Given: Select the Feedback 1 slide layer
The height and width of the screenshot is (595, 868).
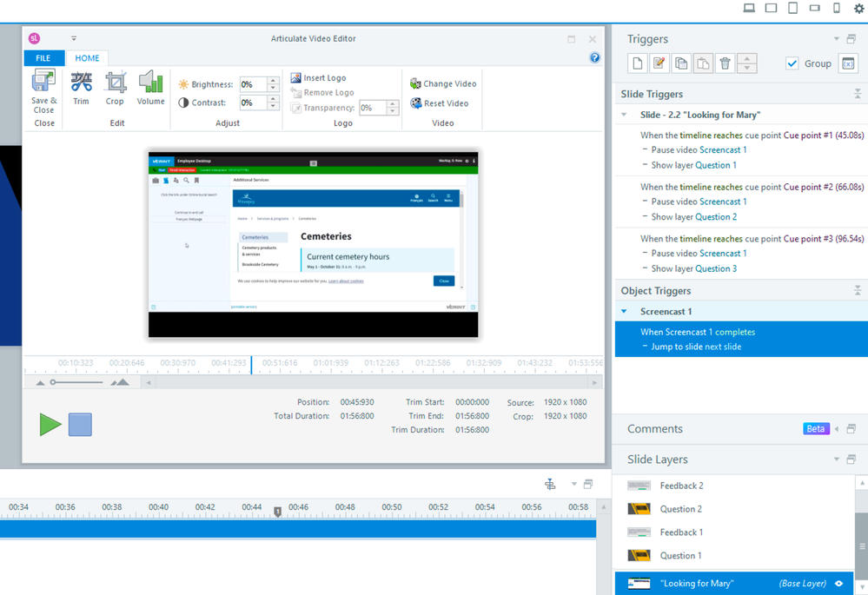Looking at the screenshot, I should [735, 532].
